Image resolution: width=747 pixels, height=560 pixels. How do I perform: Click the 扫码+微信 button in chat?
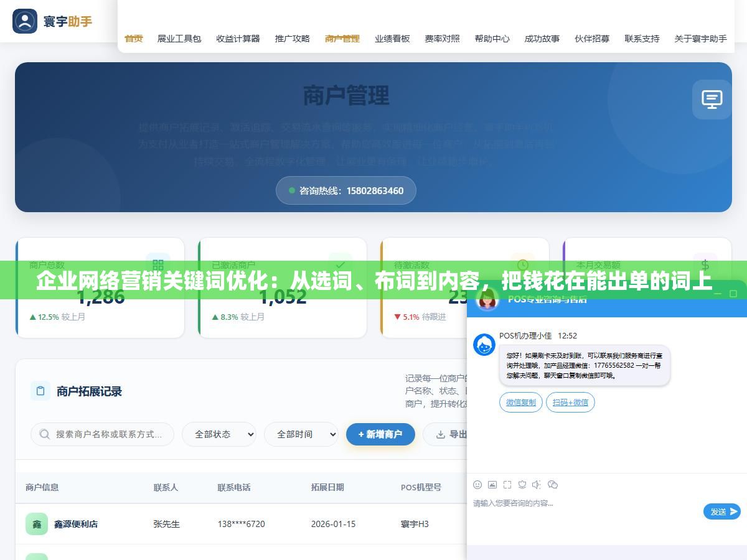571,403
